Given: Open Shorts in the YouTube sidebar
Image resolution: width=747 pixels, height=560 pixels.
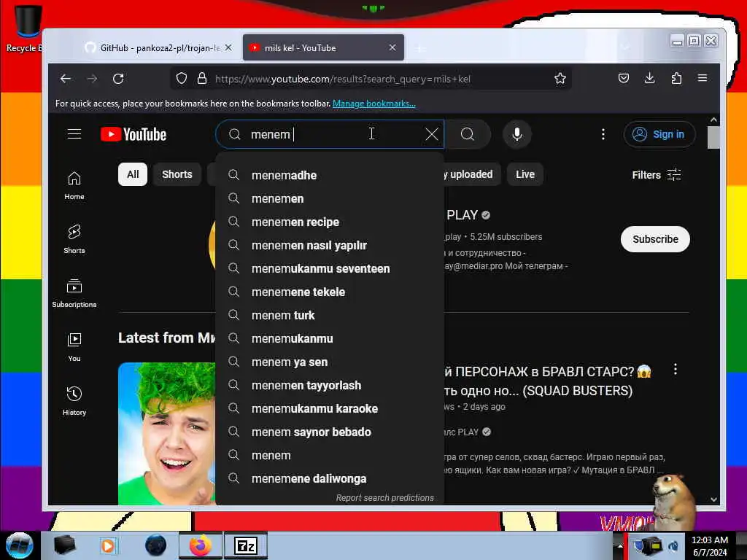Looking at the screenshot, I should 74,239.
